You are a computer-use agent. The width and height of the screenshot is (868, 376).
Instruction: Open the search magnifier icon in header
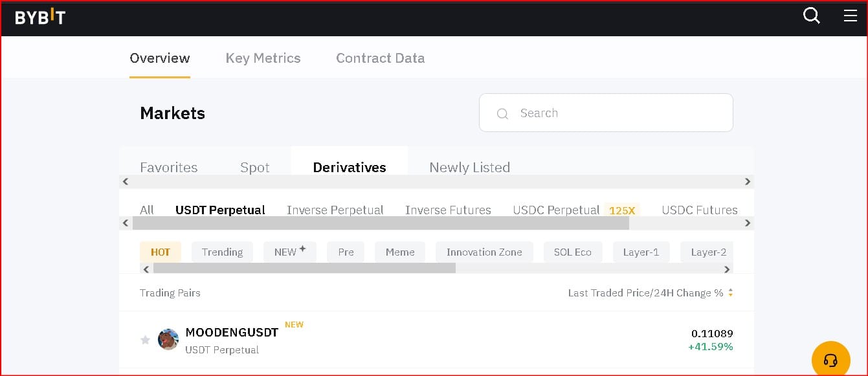(x=811, y=16)
